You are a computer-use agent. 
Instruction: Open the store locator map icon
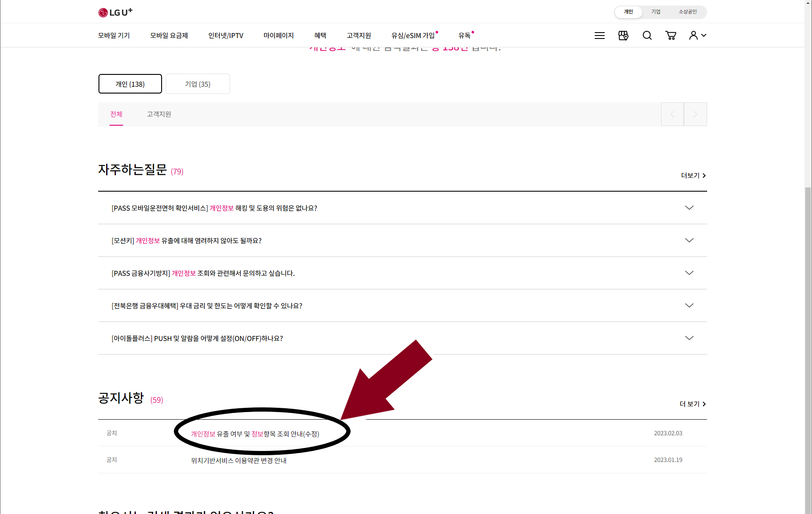tap(623, 36)
